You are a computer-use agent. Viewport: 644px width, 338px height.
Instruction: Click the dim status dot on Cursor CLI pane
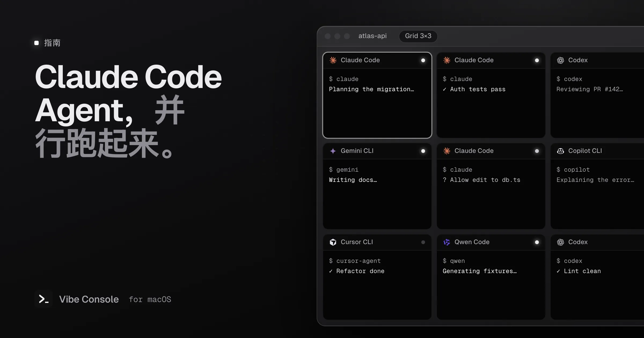pos(423,242)
